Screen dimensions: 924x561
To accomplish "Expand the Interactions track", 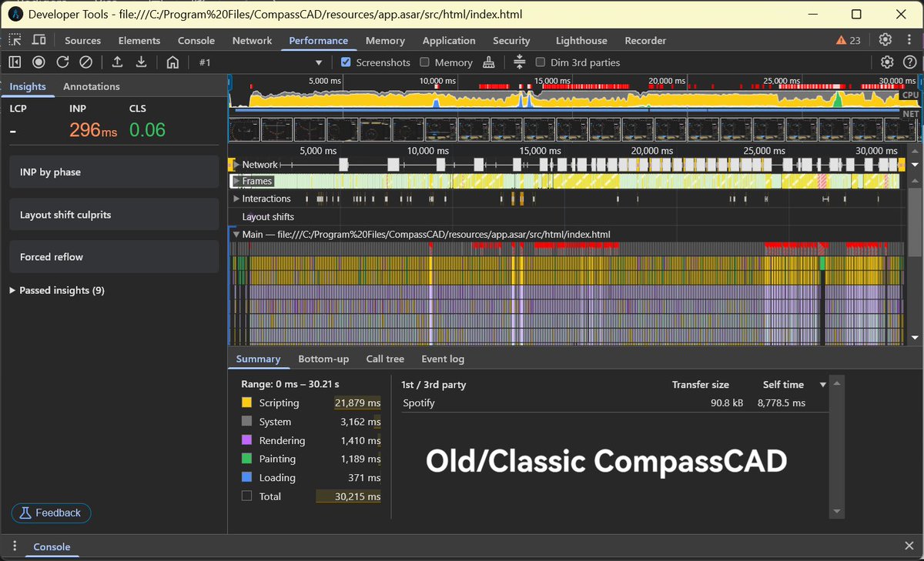I will [x=236, y=199].
